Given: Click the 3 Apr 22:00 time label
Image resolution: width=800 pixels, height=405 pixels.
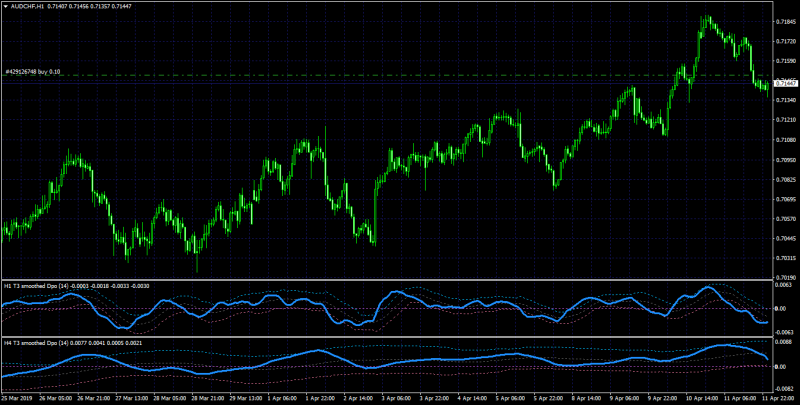Looking at the screenshot, I should pos(433,397).
